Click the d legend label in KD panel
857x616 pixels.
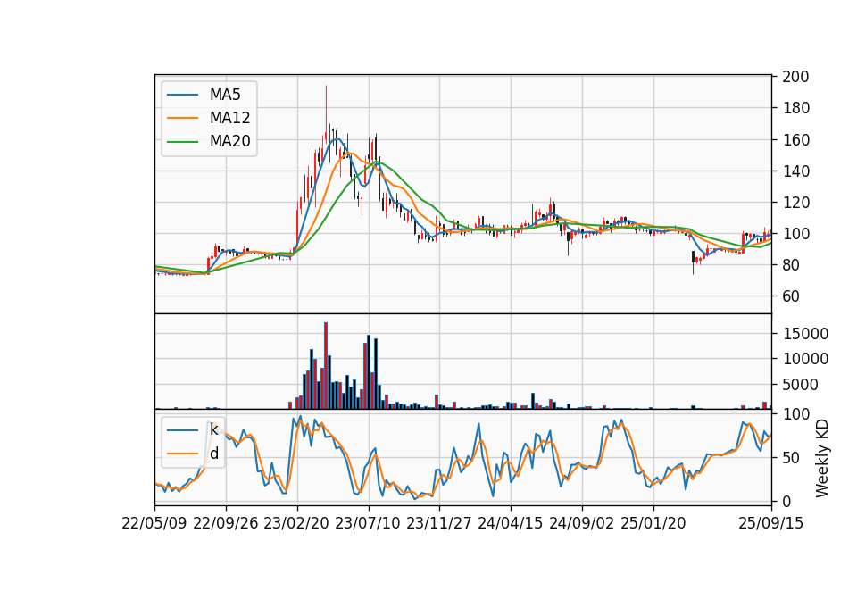[213, 454]
